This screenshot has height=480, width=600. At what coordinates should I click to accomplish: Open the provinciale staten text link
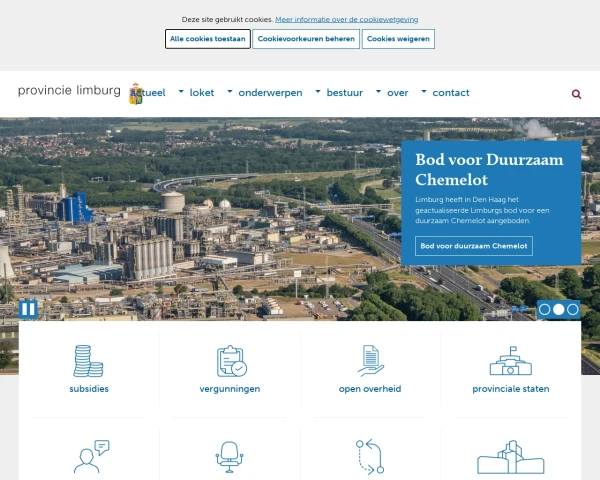[x=511, y=389]
